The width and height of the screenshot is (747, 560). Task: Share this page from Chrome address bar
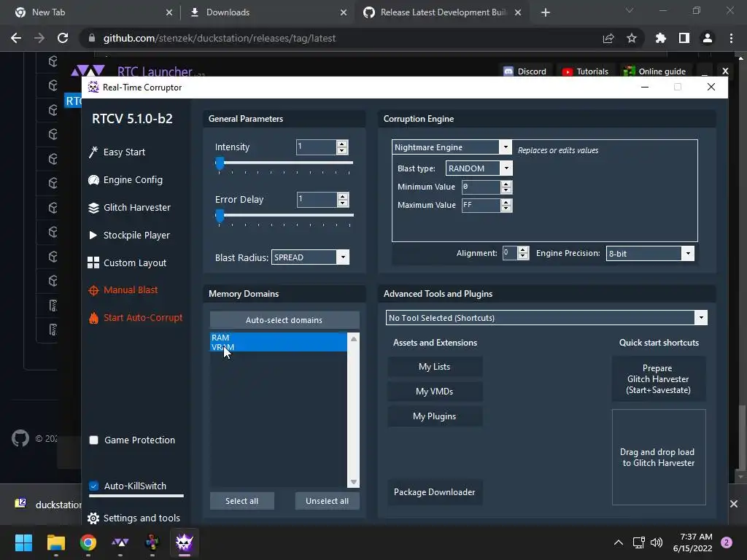pyautogui.click(x=608, y=38)
